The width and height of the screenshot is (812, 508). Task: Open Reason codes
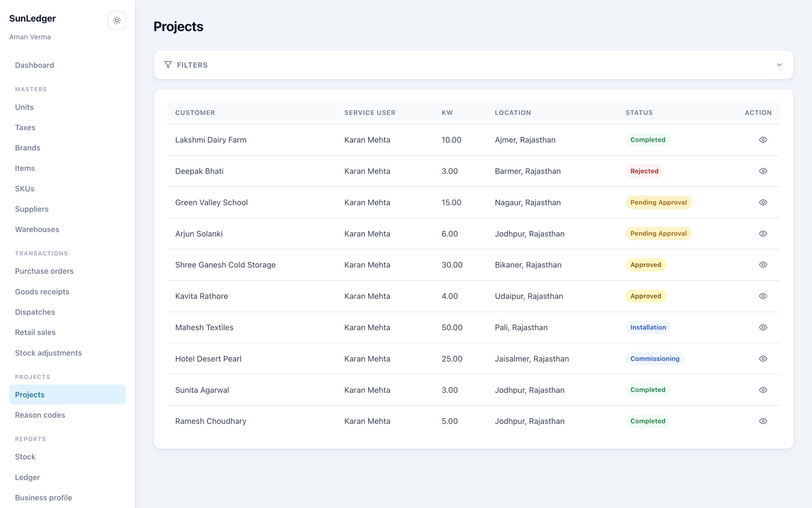[67, 415]
